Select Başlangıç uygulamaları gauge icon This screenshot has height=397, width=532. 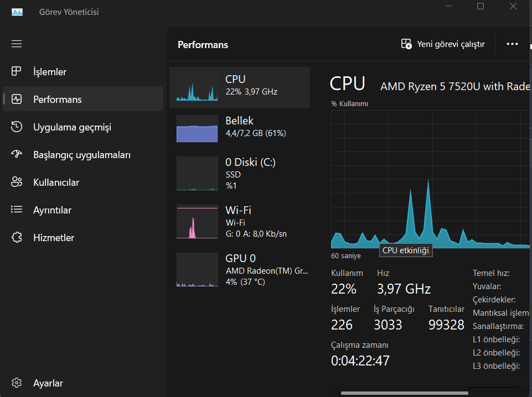pyautogui.click(x=17, y=155)
